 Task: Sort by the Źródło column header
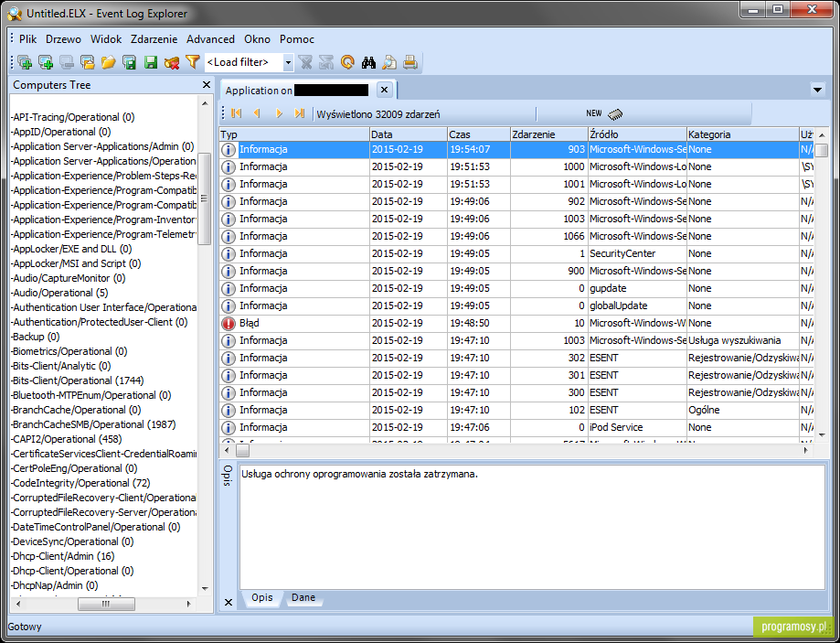637,134
